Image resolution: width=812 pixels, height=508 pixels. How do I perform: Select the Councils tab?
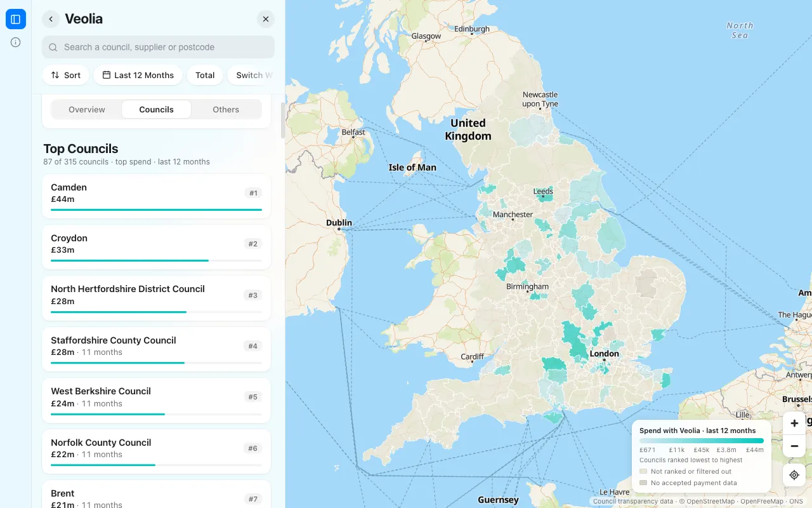157,109
